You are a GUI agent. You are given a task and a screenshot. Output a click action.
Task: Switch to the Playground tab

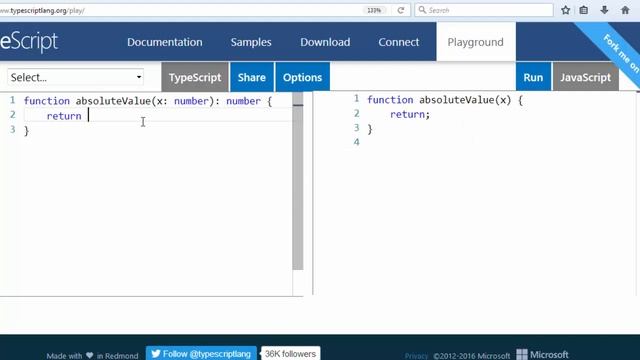(x=476, y=42)
